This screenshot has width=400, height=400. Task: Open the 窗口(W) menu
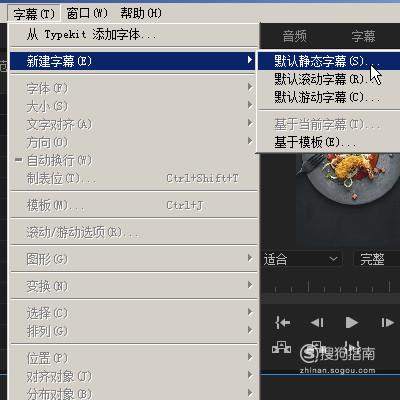point(87,14)
